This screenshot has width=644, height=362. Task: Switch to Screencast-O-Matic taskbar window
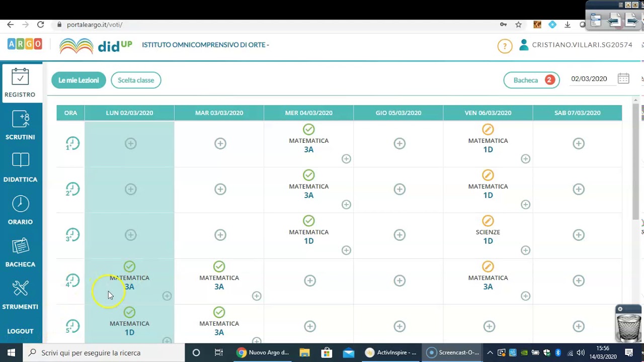(452, 352)
